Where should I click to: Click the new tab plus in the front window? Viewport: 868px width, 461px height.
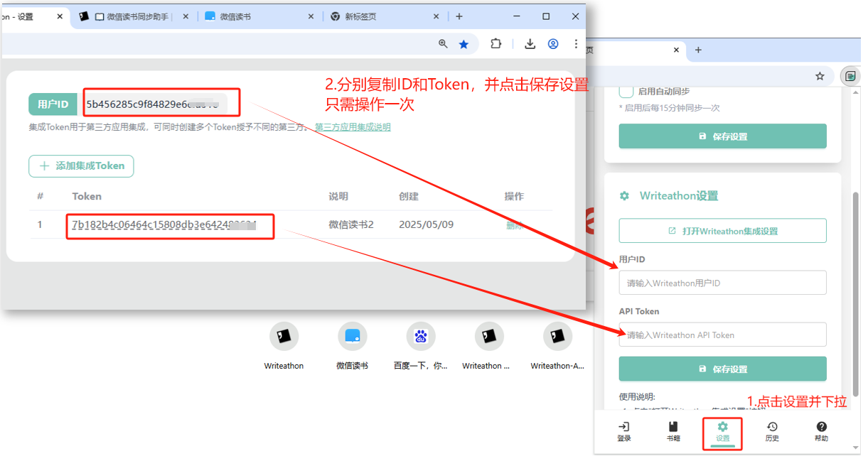tap(459, 16)
